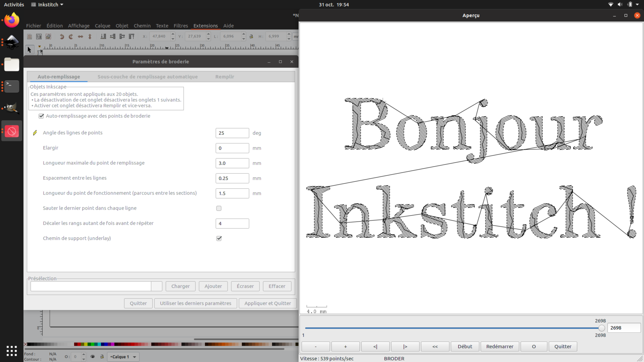Enable Sauter le dernier point checkbox
This screenshot has height=362, width=644.
click(x=219, y=208)
